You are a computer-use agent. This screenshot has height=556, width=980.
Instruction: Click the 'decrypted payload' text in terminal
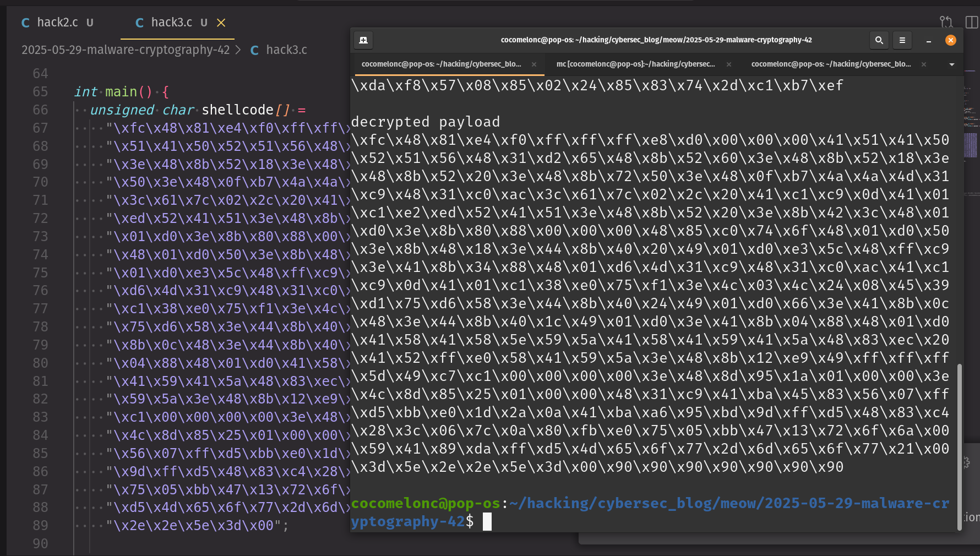[426, 122]
